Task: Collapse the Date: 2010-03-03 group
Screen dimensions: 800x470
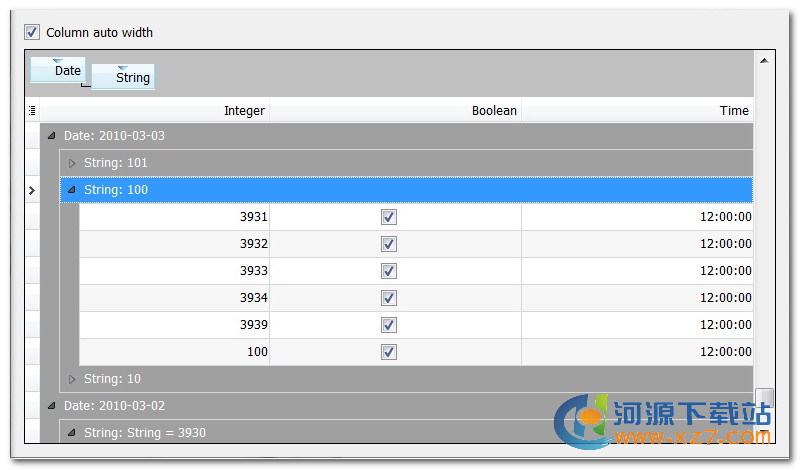Action: pos(51,136)
